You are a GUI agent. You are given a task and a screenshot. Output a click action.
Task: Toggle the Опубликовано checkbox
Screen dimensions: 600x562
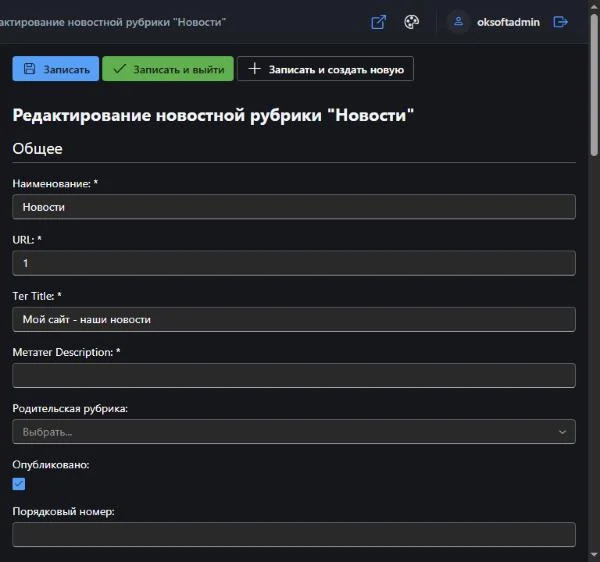(19, 484)
